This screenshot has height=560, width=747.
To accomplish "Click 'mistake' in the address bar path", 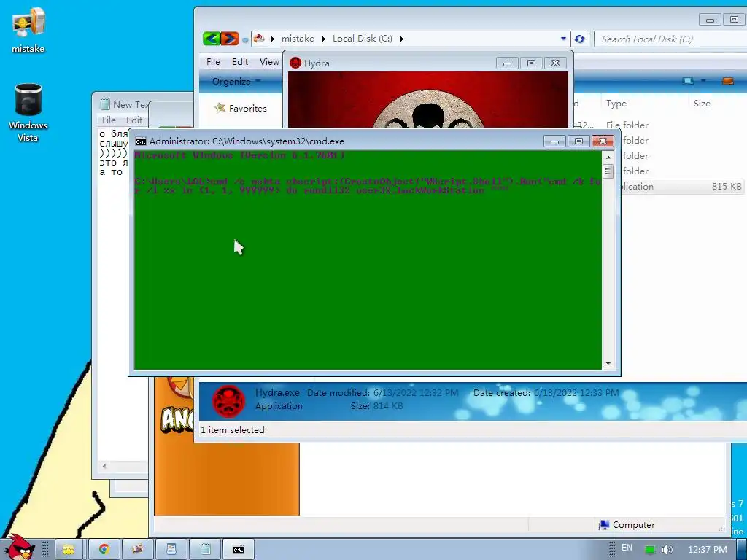I will coord(298,39).
